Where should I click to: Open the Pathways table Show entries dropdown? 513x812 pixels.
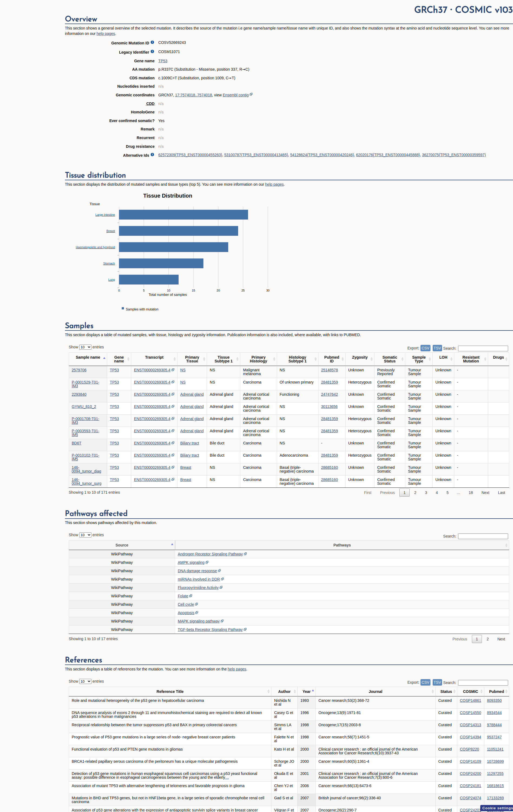pyautogui.click(x=85, y=535)
